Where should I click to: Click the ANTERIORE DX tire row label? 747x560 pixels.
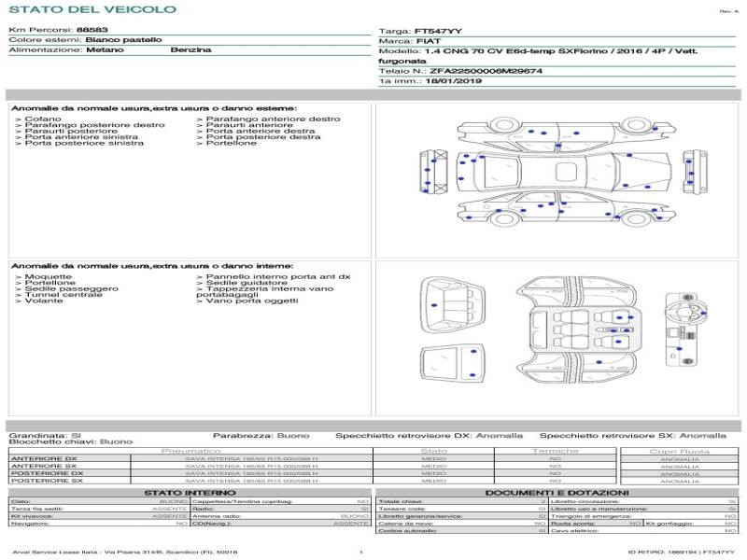[x=44, y=458]
